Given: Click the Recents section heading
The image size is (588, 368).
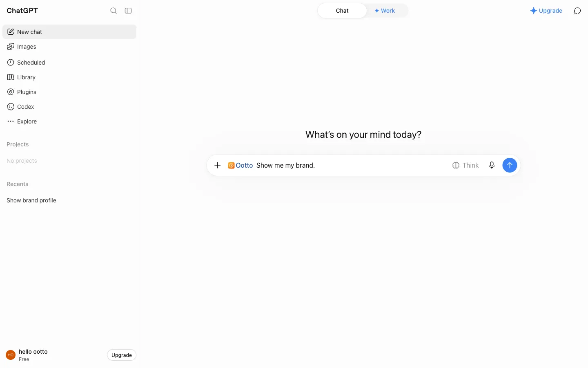Looking at the screenshot, I should (x=18, y=184).
